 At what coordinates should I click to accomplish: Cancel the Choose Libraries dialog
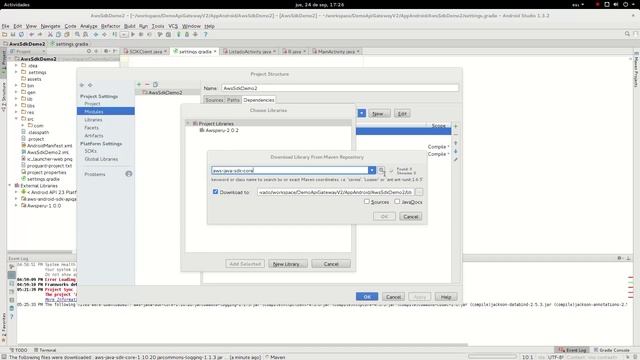(331, 264)
